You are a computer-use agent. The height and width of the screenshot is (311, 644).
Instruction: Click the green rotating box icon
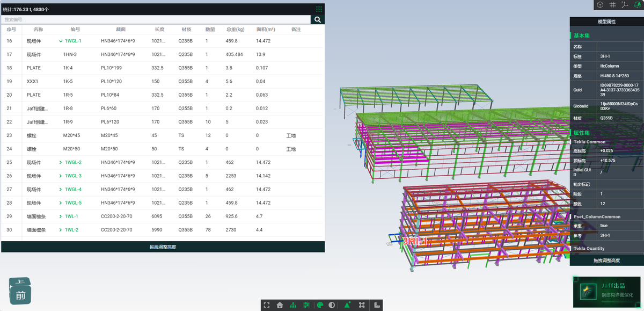tap(637, 5)
